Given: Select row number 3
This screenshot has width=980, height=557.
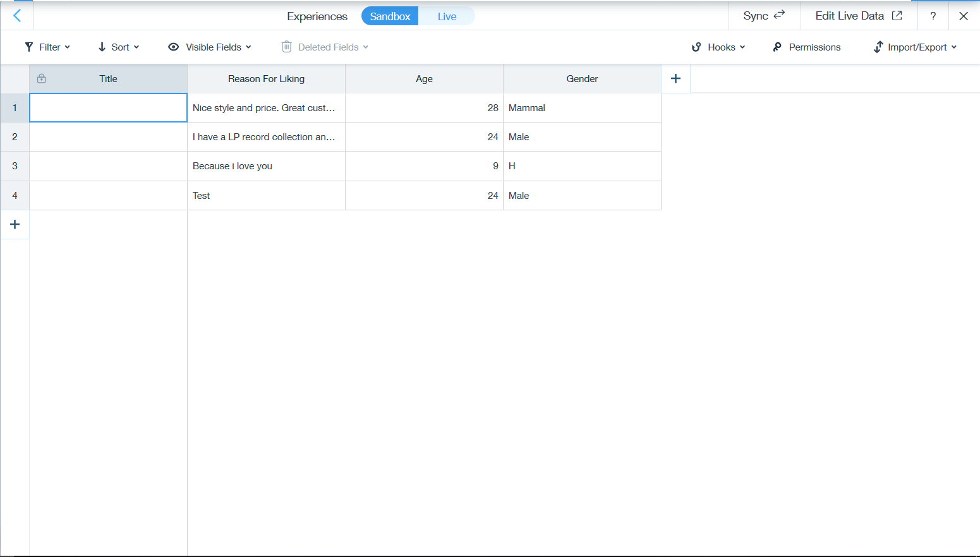Looking at the screenshot, I should click(15, 166).
